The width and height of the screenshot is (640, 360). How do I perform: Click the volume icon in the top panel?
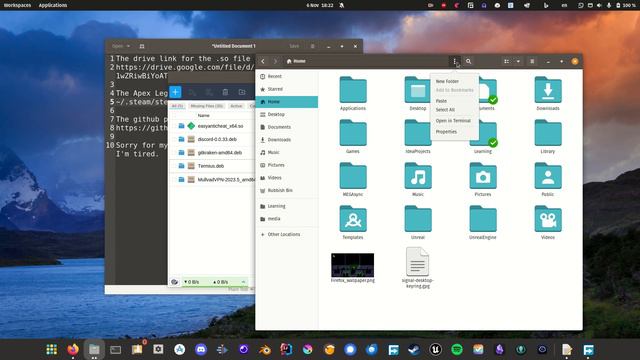click(599, 5)
